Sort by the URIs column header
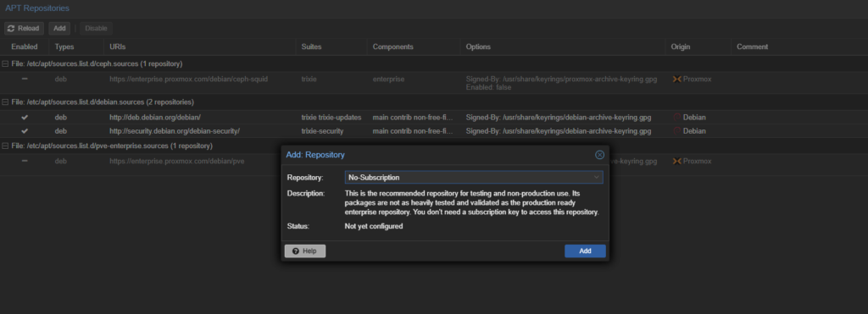 click(199, 47)
